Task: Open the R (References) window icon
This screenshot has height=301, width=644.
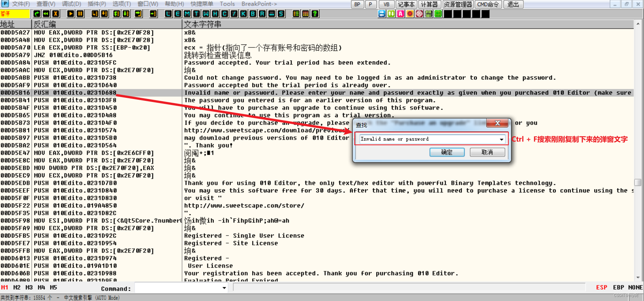Action: (x=262, y=14)
